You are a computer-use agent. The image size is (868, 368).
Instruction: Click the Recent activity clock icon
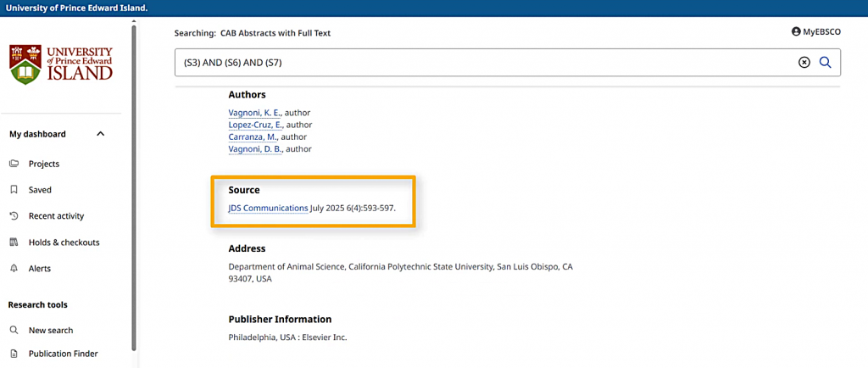click(x=14, y=216)
